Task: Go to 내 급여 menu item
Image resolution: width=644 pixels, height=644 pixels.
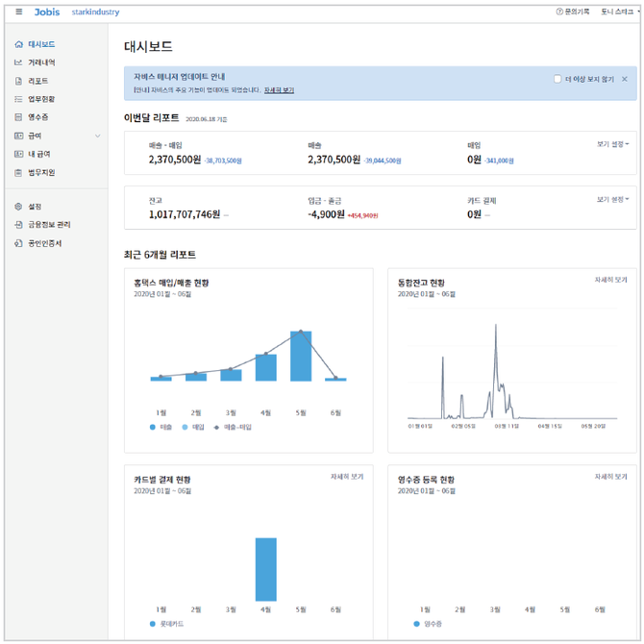Action: [x=38, y=154]
